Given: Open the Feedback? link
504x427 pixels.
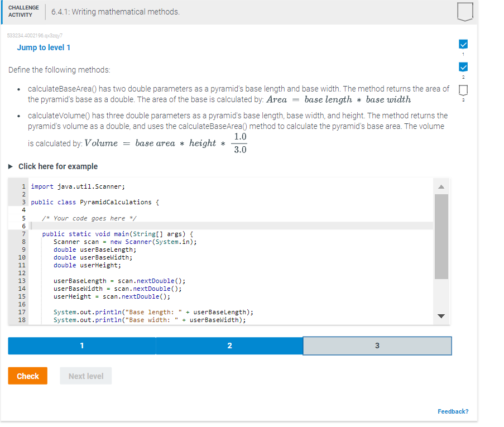Looking at the screenshot, I should pyautogui.click(x=453, y=411).
